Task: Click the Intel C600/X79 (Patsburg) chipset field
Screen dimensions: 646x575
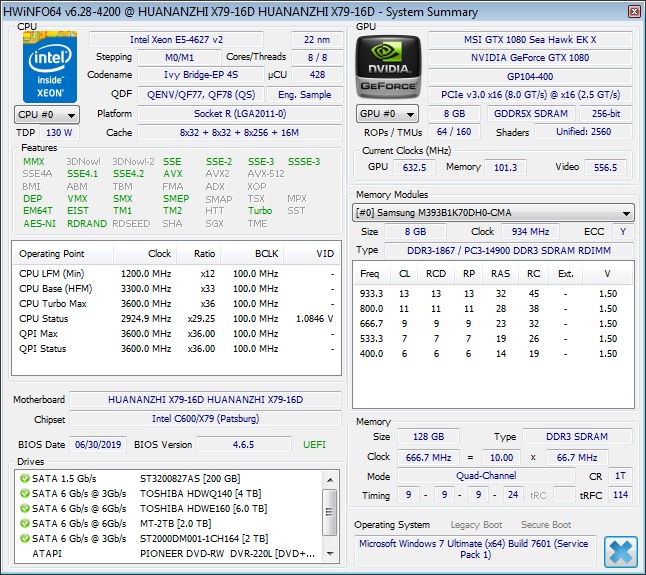Action: tap(205, 418)
